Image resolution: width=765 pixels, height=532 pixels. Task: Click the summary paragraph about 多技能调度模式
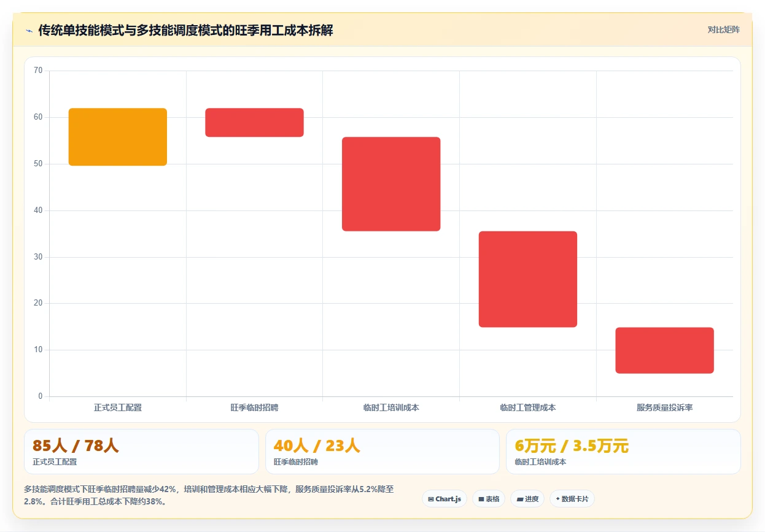[x=209, y=495]
